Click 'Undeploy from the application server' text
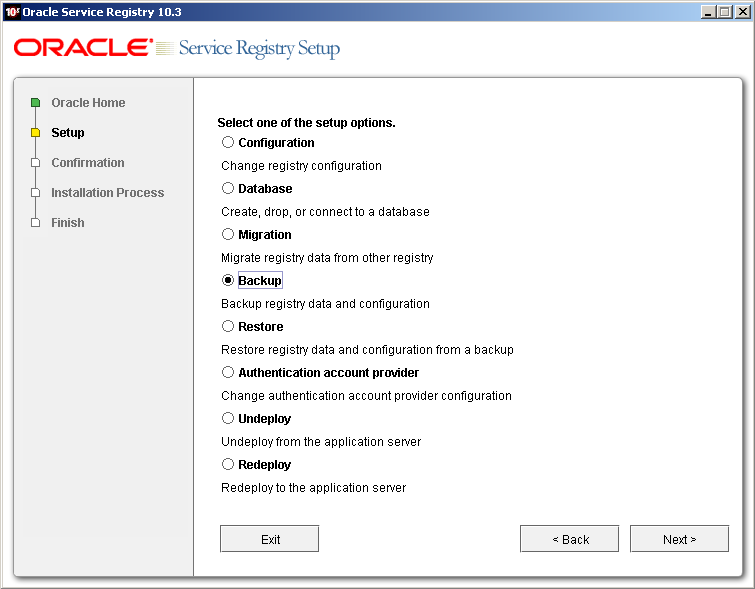This screenshot has width=755, height=589. pyautogui.click(x=321, y=442)
